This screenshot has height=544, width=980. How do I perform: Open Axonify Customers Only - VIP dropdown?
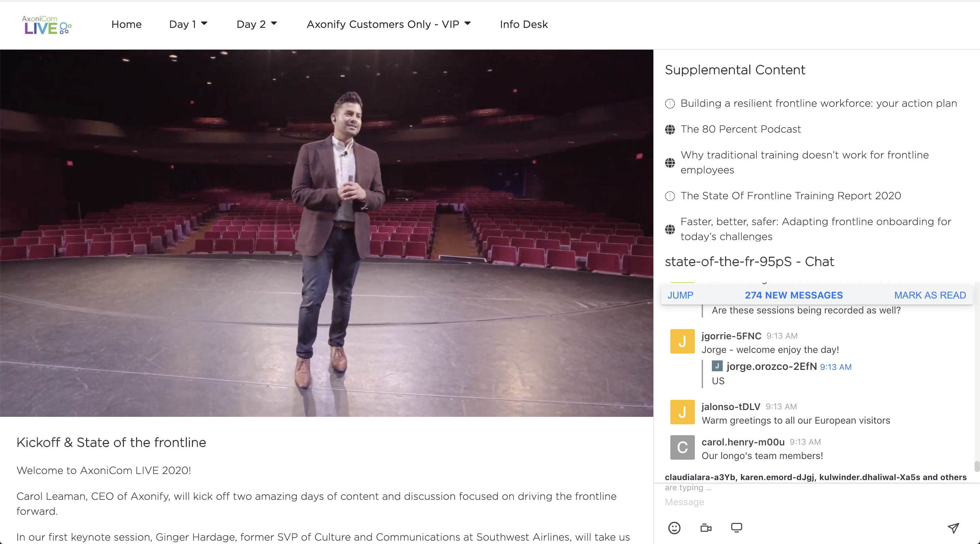coord(389,24)
